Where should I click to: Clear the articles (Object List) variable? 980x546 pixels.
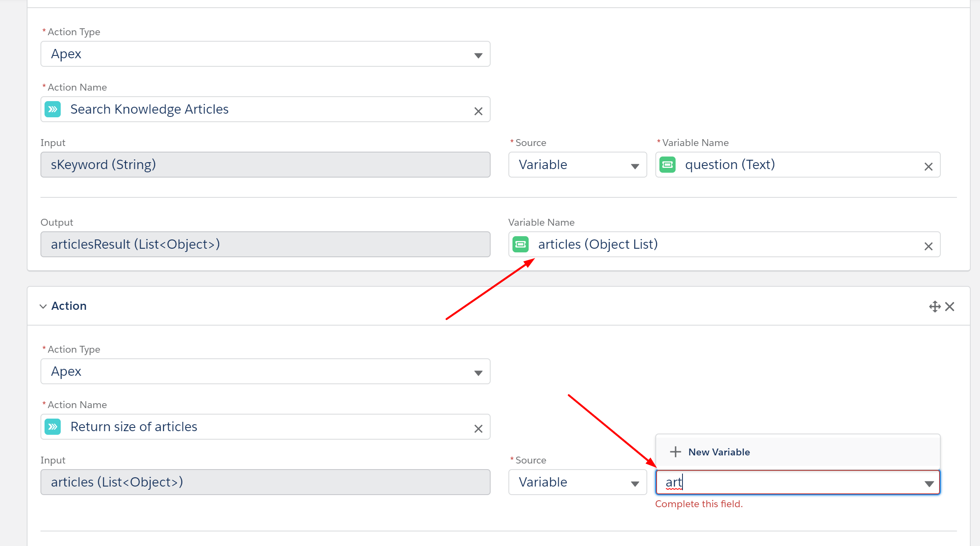(x=928, y=246)
